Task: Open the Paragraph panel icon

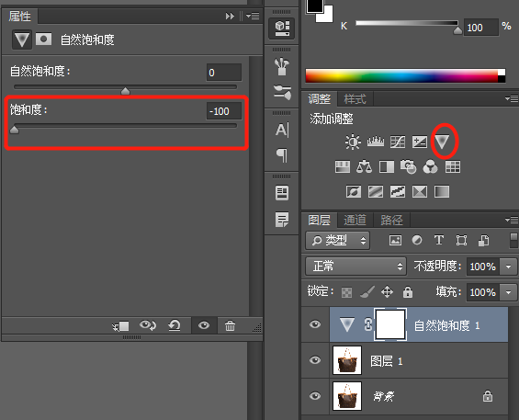Action: 282,155
